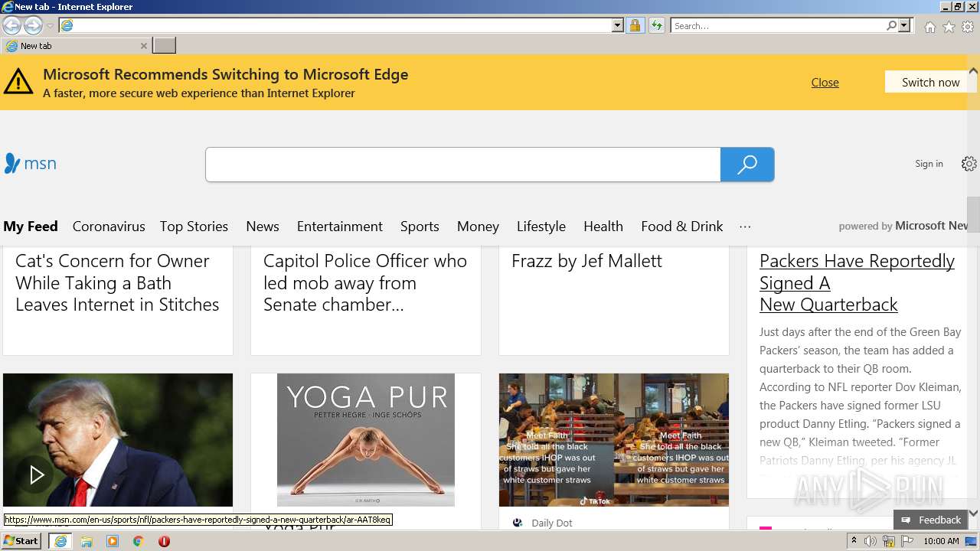The width and height of the screenshot is (980, 551).
Task: Open the search provider dropdown arrow
Action: [904, 25]
